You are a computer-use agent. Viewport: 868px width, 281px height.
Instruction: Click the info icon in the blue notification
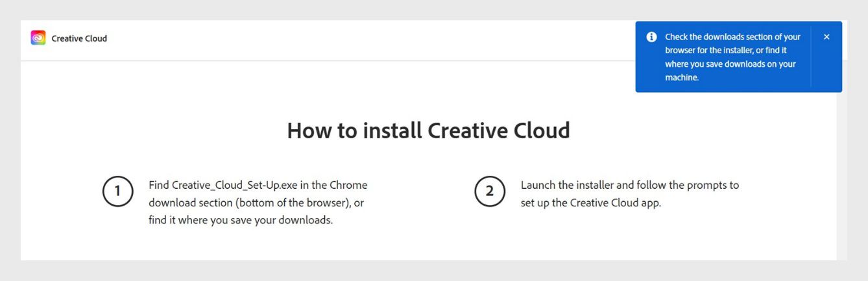click(651, 37)
